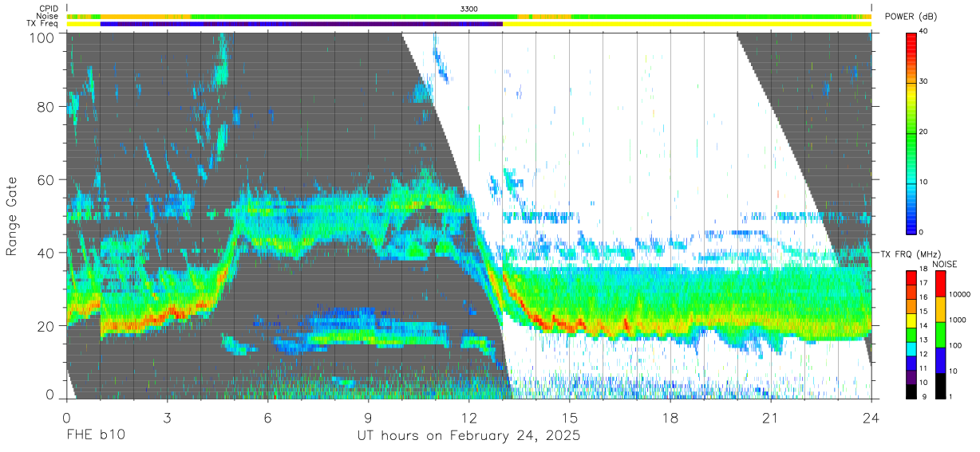This screenshot has width=980, height=452.
Task: Click the x-axis tick label 3
Action: (167, 418)
